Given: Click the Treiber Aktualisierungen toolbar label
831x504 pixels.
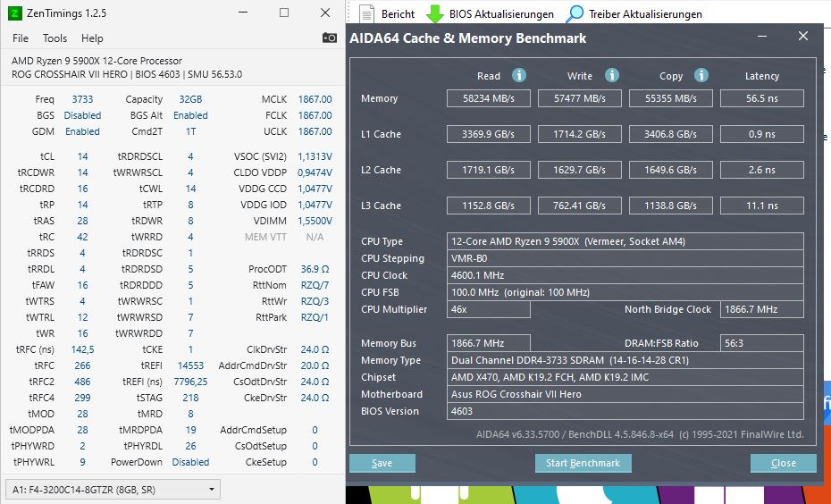Looking at the screenshot, I should click(645, 14).
